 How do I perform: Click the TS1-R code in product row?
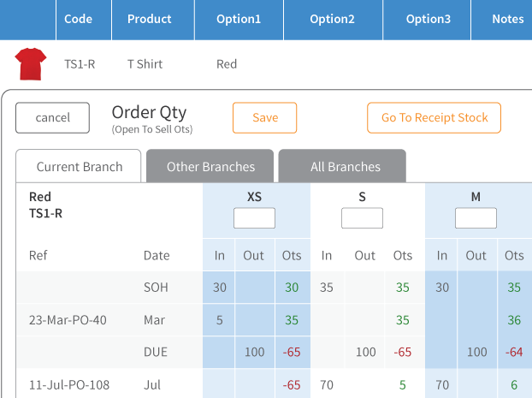point(80,64)
